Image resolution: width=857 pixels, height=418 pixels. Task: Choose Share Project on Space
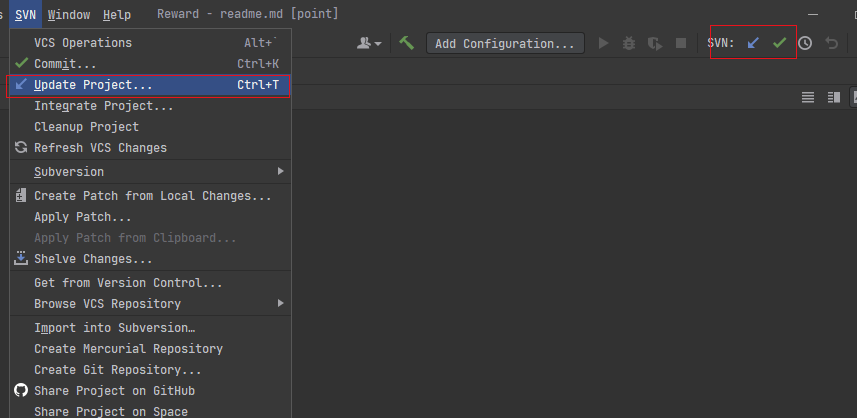pos(150,411)
